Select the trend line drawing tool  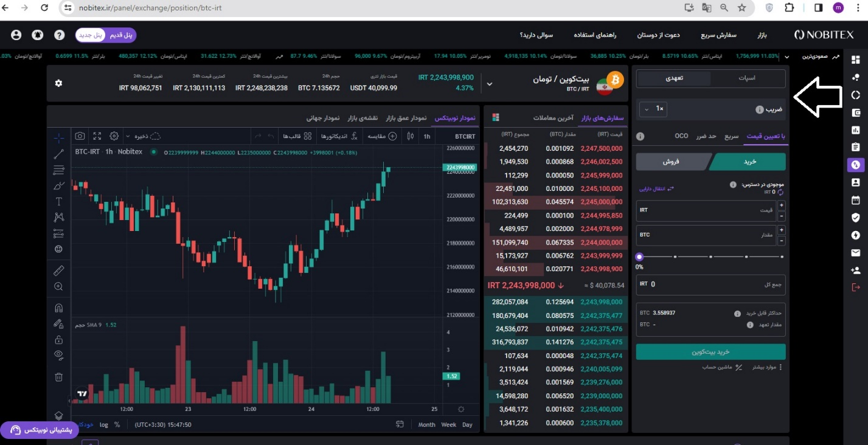[59, 154]
